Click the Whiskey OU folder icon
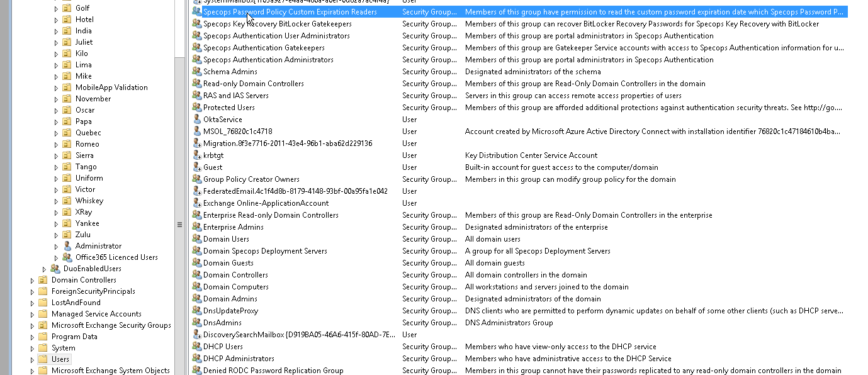Viewport: 868px width, 375px height. click(x=67, y=201)
